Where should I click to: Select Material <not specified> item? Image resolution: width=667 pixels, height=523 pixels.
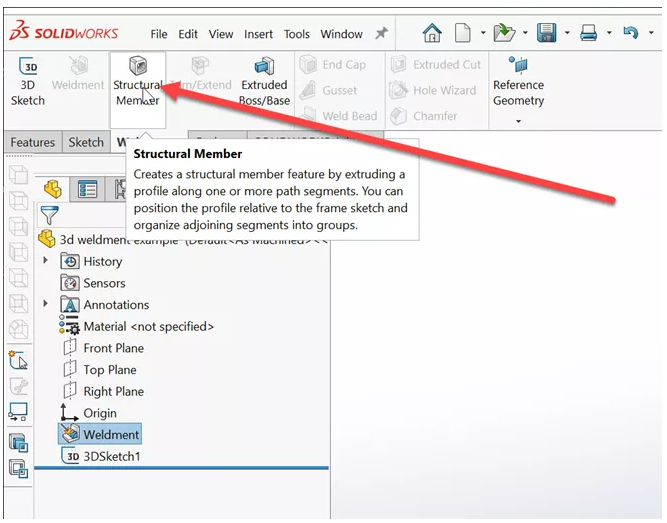coord(137,326)
